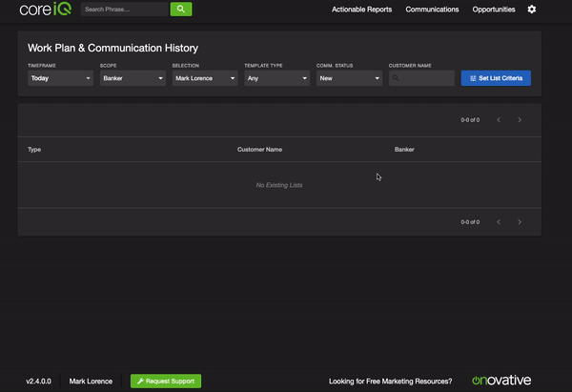Open the Timeframe dropdown set to Today
This screenshot has height=392, width=572.
(x=61, y=78)
